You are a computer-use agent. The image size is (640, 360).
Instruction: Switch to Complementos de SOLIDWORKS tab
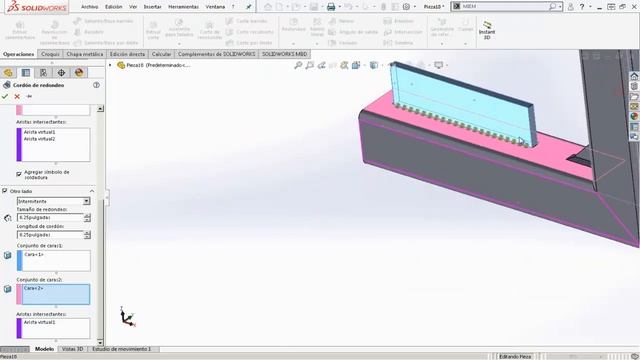coord(216,54)
